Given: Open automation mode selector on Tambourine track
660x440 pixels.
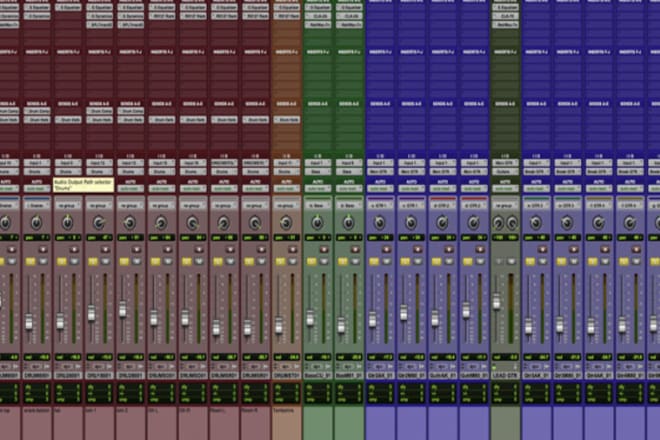Looking at the screenshot, I should click(286, 189).
